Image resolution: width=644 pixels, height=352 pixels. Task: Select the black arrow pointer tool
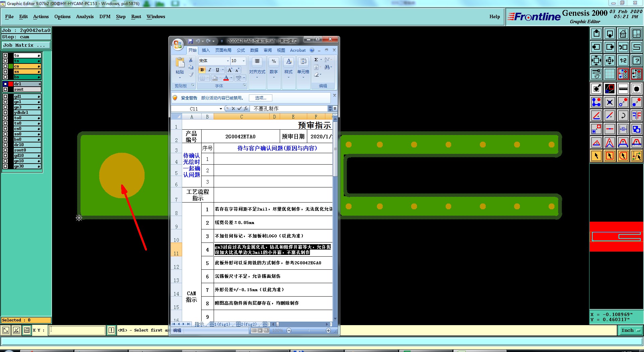click(596, 156)
